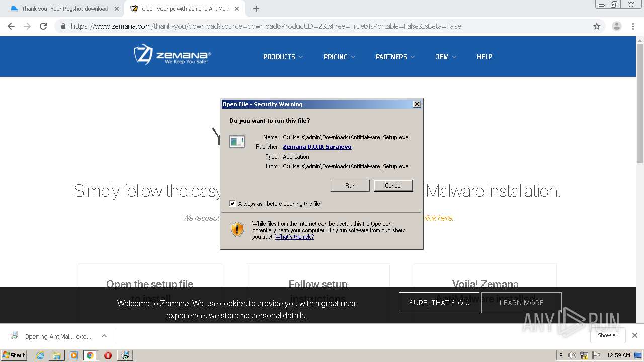View site info via the padlock icon
644x362 pixels.
click(x=63, y=26)
